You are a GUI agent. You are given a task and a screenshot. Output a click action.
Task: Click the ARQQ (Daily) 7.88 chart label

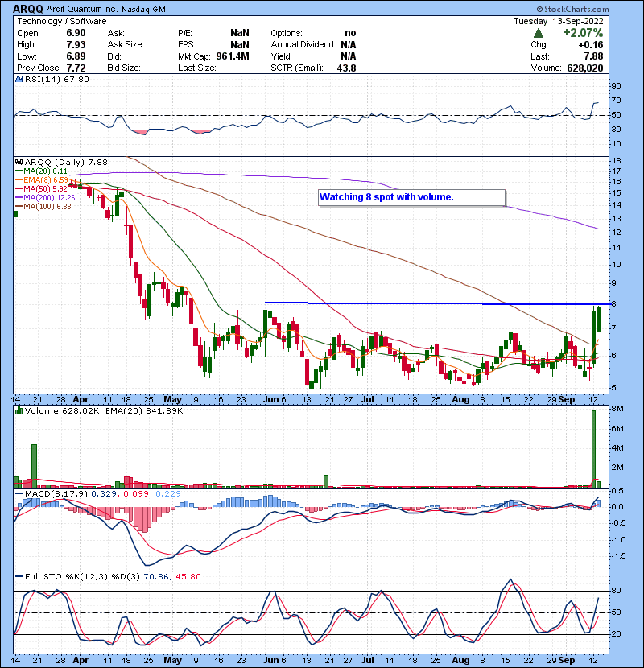point(66,162)
